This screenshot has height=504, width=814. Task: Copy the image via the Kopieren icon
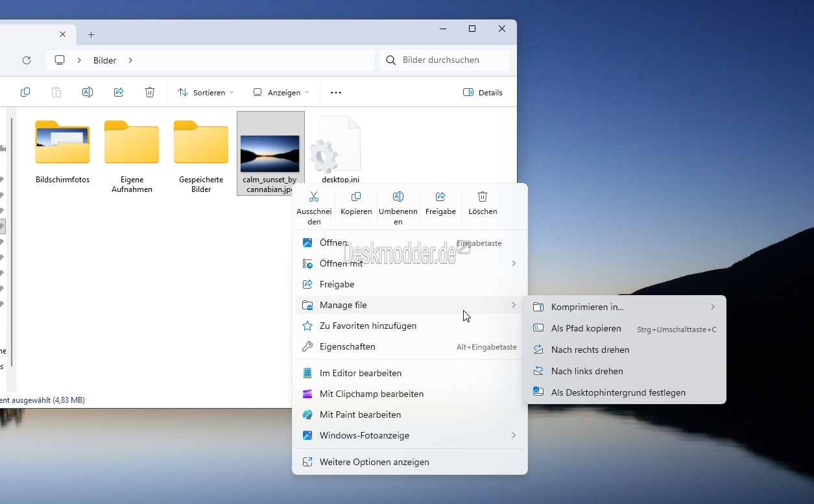tap(355, 196)
